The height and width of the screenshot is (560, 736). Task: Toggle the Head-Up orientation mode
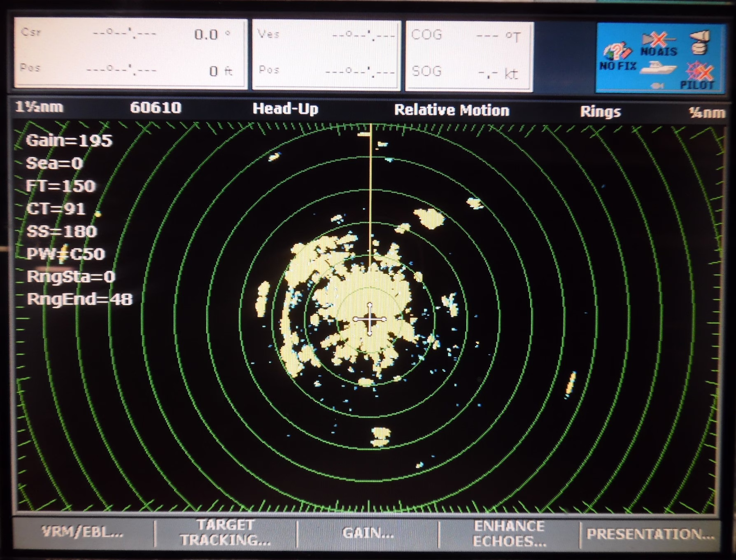[285, 109]
